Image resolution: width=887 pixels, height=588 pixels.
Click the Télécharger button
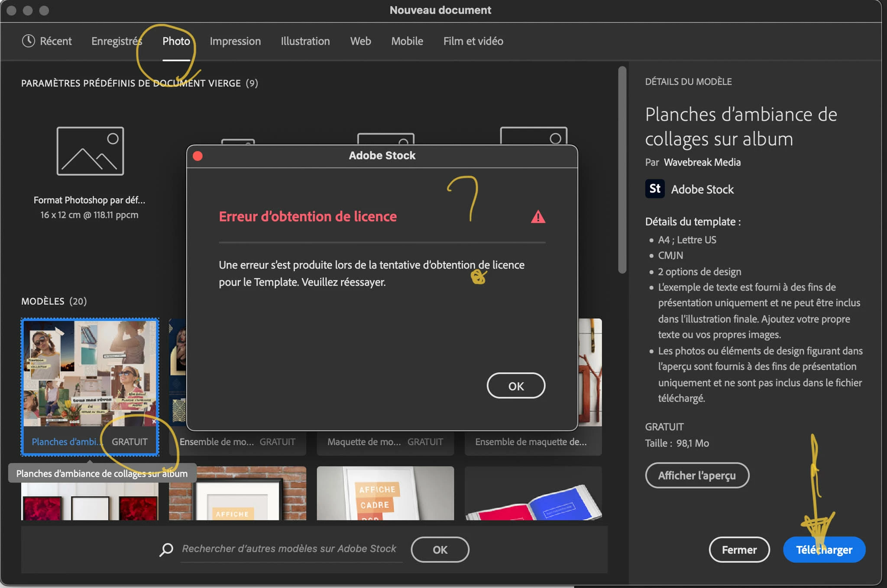click(x=824, y=549)
